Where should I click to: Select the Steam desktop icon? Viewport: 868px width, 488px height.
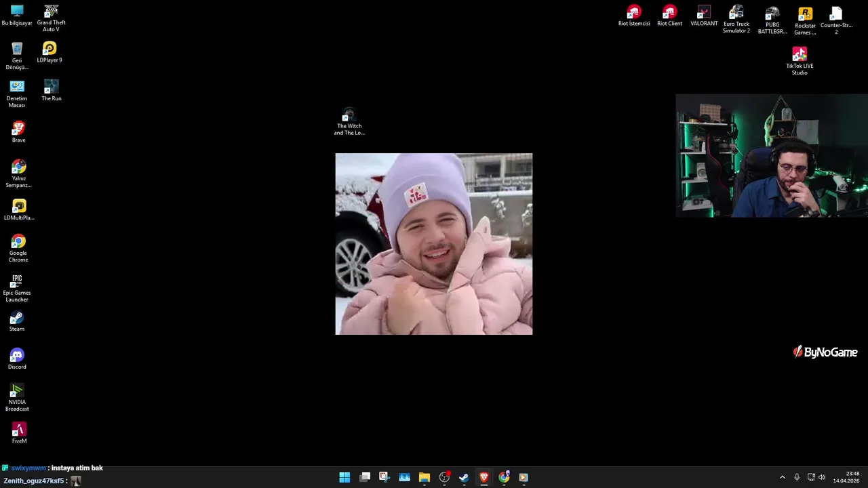[17, 322]
